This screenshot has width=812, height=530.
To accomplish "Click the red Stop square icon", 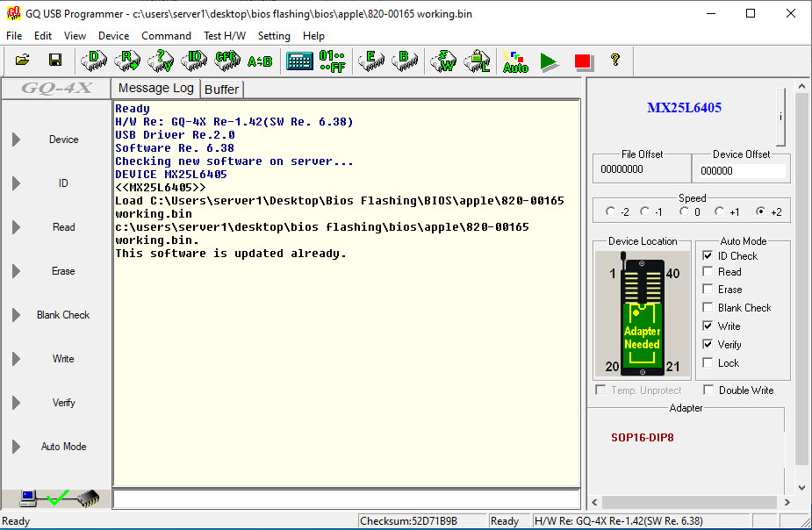I will tap(583, 61).
